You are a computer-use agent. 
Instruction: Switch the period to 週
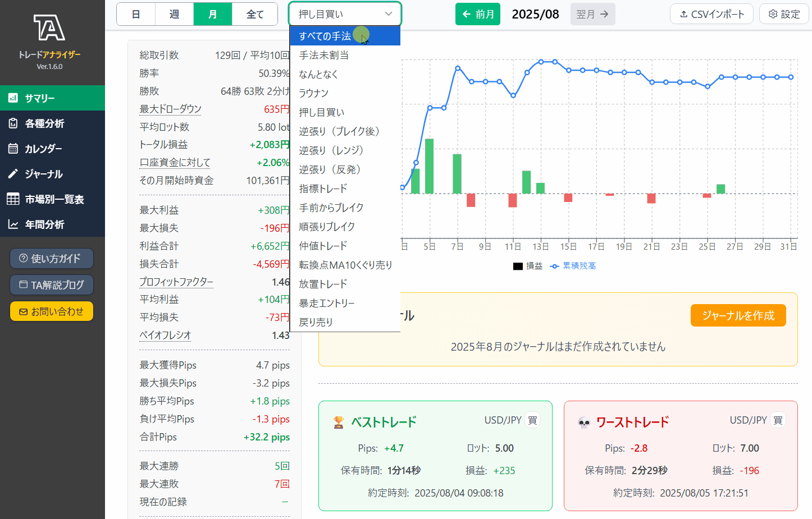click(x=174, y=14)
